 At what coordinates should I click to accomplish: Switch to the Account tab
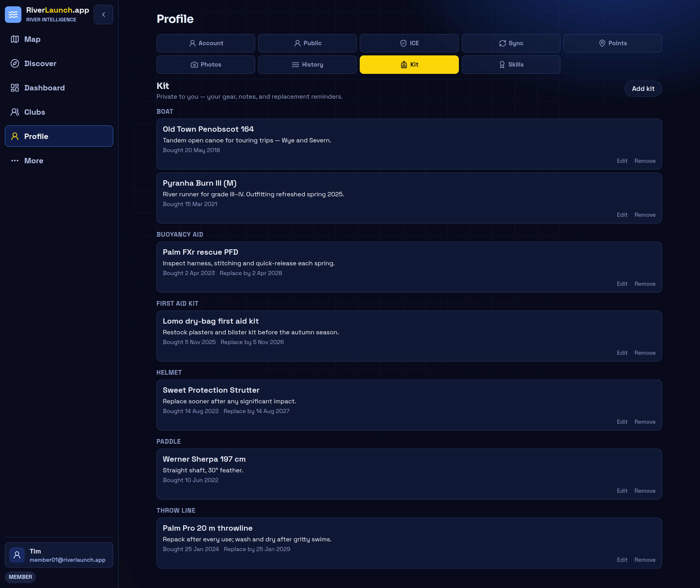point(206,43)
